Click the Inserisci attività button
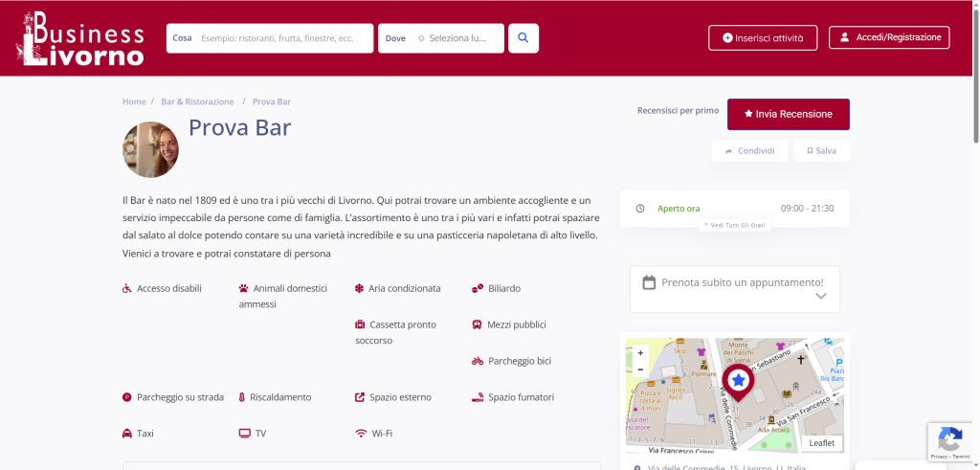Image resolution: width=980 pixels, height=470 pixels. [x=763, y=38]
